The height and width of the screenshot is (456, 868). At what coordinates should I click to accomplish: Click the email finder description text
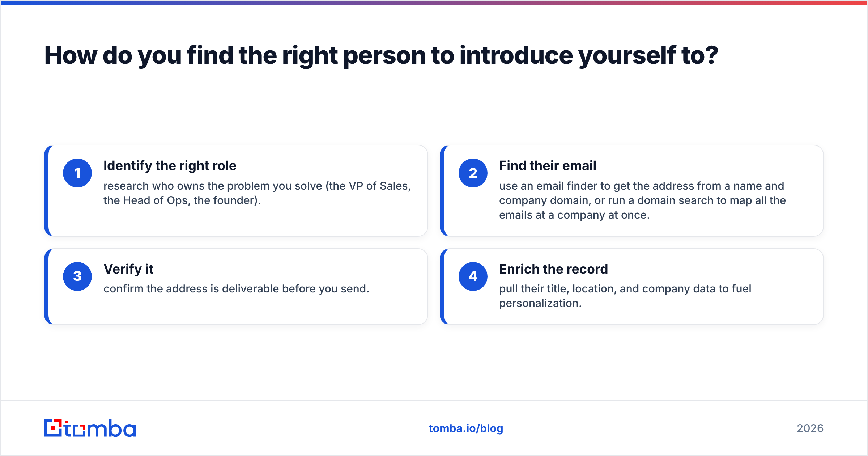pos(642,200)
